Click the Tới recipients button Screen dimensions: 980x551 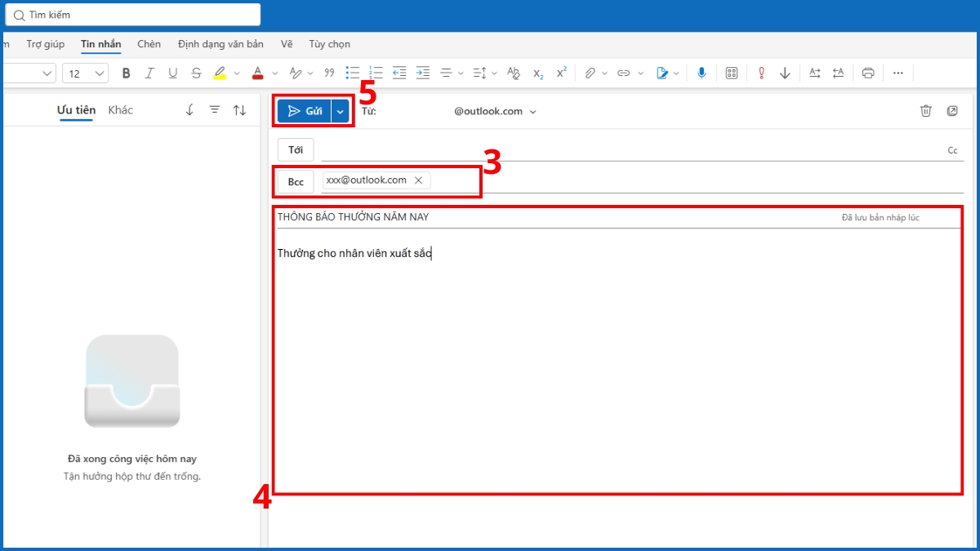(x=296, y=150)
